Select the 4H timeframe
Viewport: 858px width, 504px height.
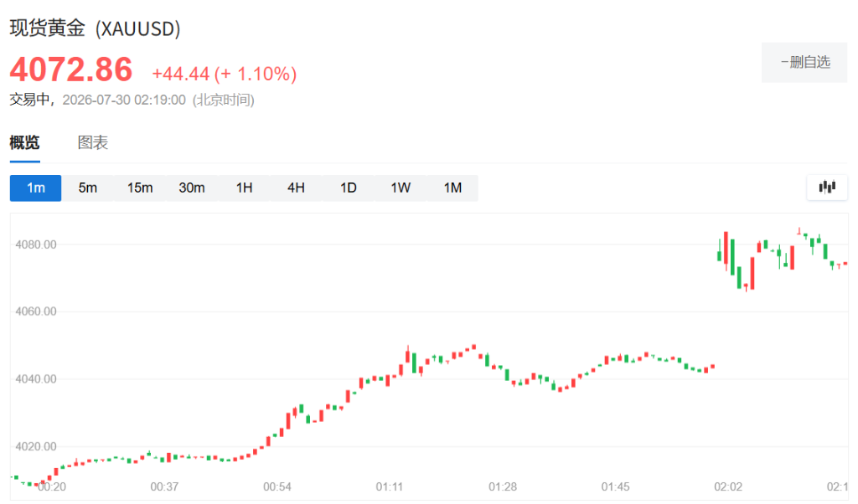[296, 188]
